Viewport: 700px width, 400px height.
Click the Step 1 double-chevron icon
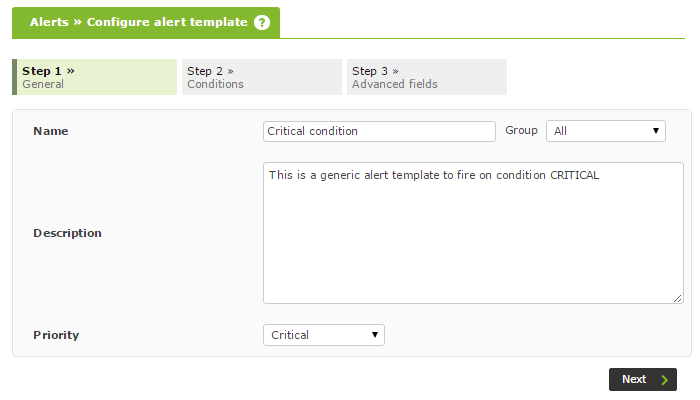[x=71, y=71]
